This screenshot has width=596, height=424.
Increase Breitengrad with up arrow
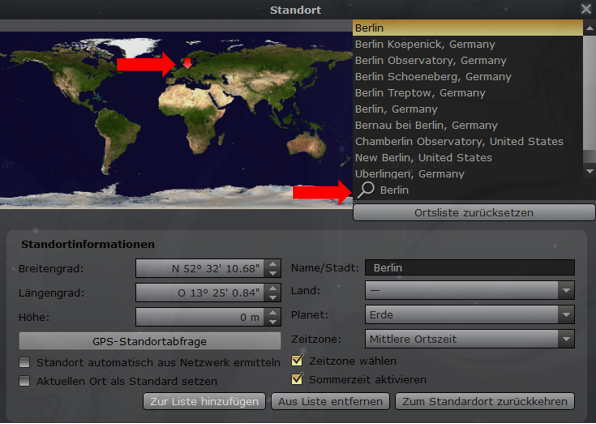(x=273, y=264)
